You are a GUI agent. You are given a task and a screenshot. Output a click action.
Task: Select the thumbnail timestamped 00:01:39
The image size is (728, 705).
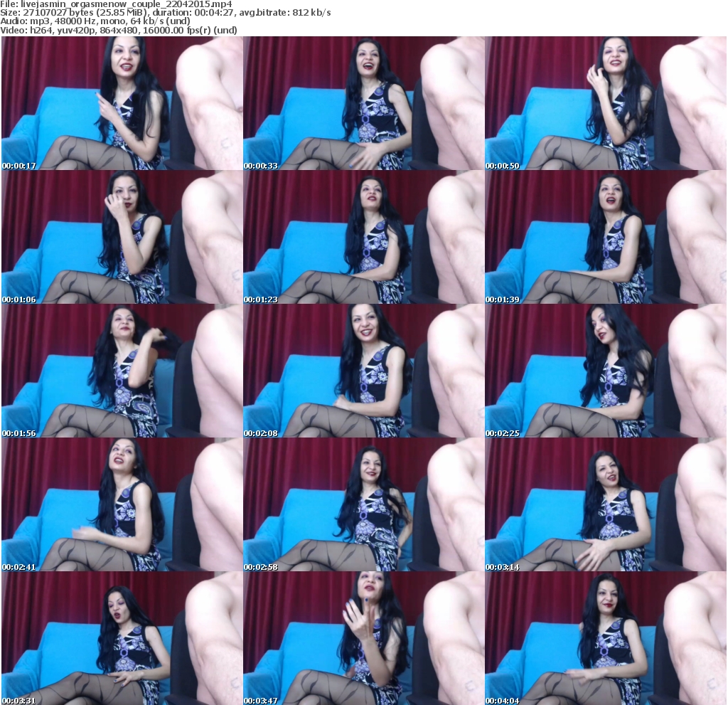606,237
